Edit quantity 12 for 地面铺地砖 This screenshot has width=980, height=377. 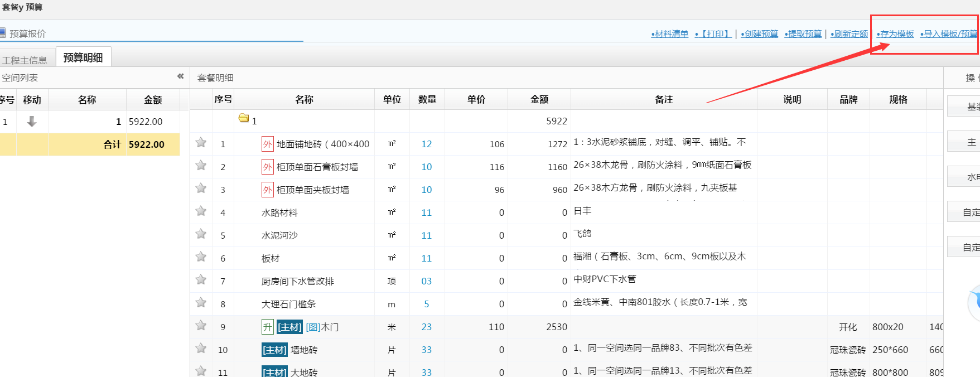click(427, 144)
